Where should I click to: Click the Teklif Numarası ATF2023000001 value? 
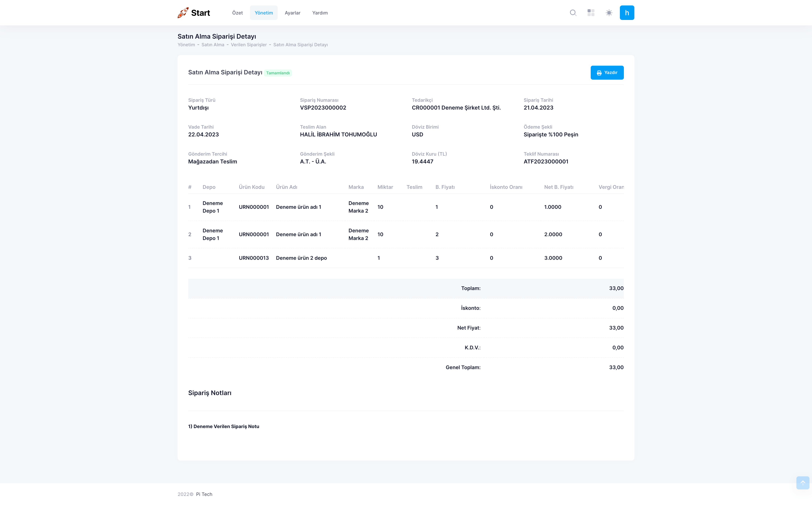(546, 162)
